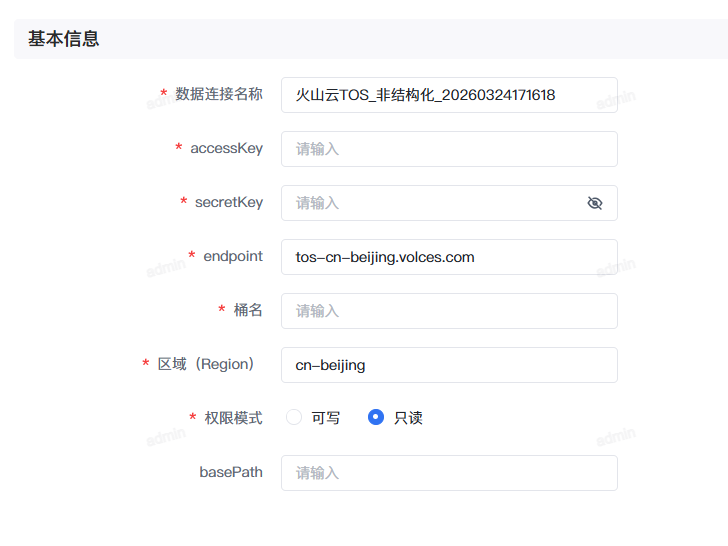Click the 区域 (Region) field label

coord(206,364)
